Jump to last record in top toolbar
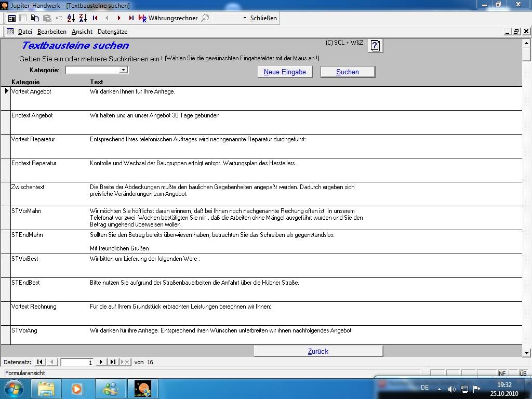Screen dimensions: 532x399 [x=131, y=18]
